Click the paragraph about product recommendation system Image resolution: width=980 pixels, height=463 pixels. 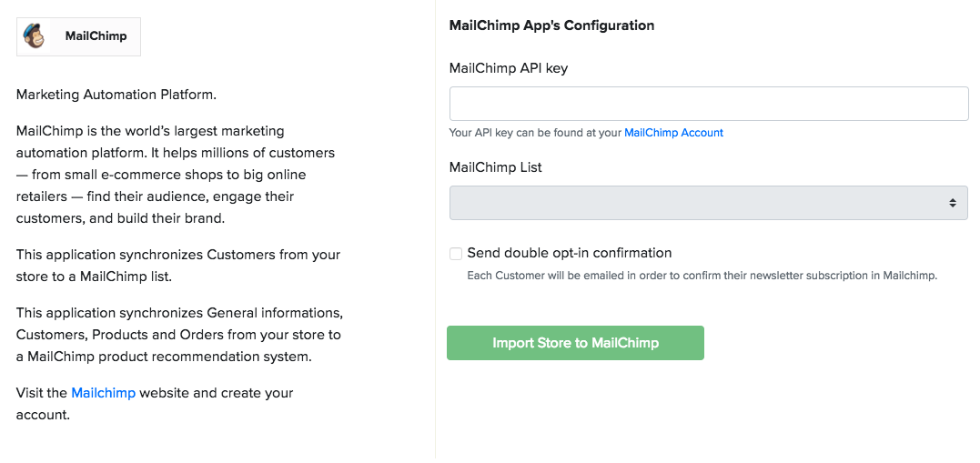179,334
